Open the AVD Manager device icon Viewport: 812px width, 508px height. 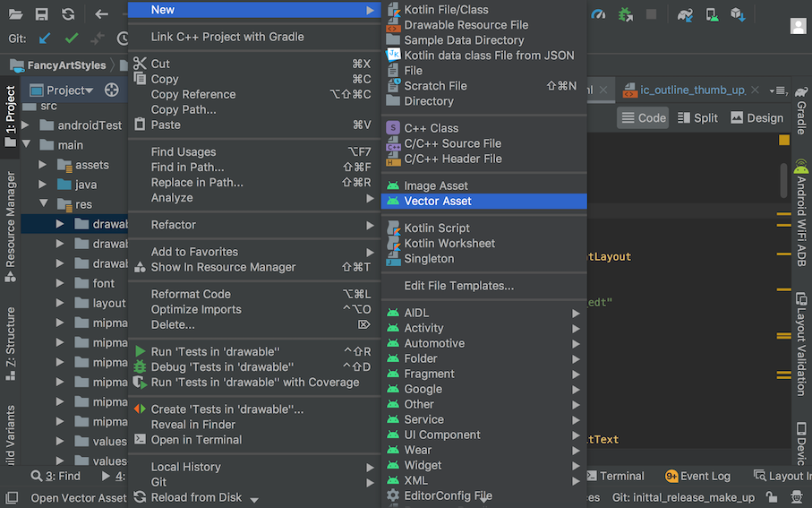pyautogui.click(x=712, y=14)
